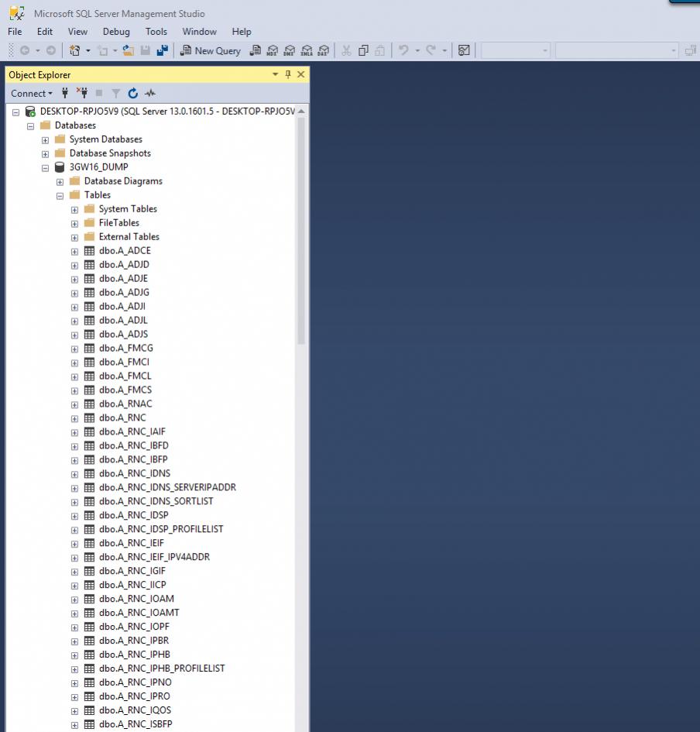The width and height of the screenshot is (700, 732).
Task: Open the first empty toolbar combo box
Action: [x=516, y=50]
